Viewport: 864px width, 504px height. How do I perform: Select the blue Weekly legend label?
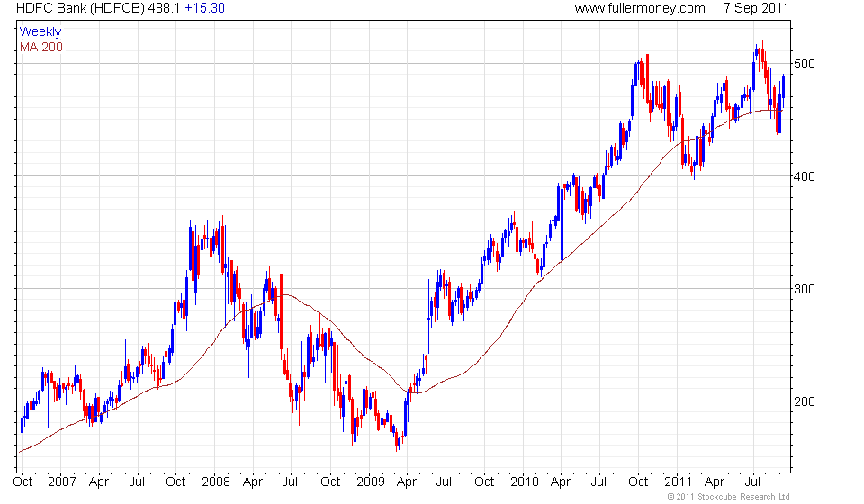tap(40, 31)
